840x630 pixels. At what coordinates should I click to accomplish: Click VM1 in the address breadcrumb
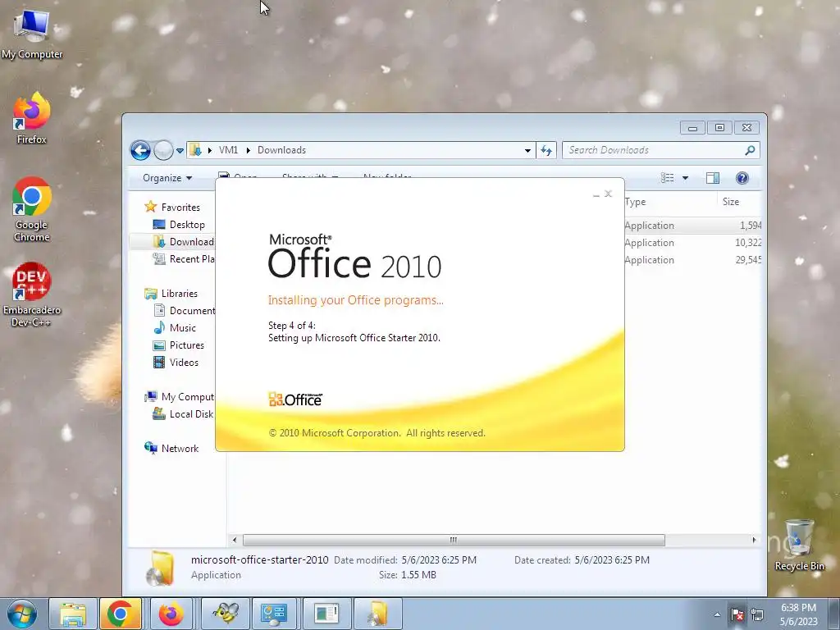pos(228,150)
